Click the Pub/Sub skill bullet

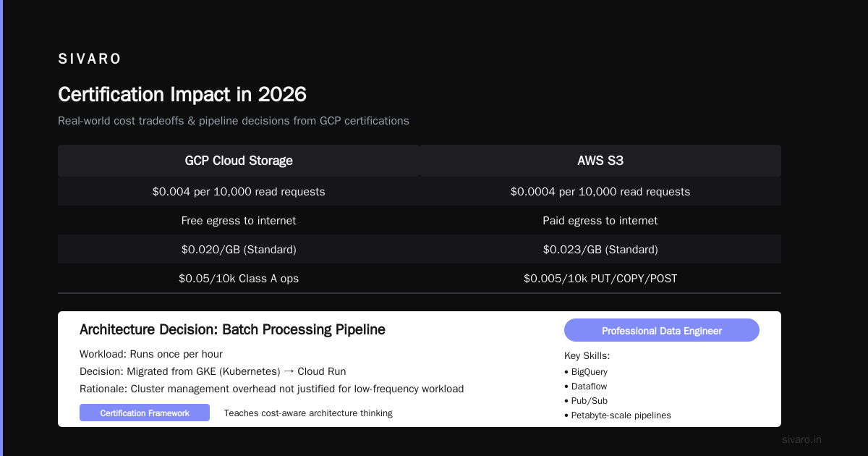tap(585, 401)
